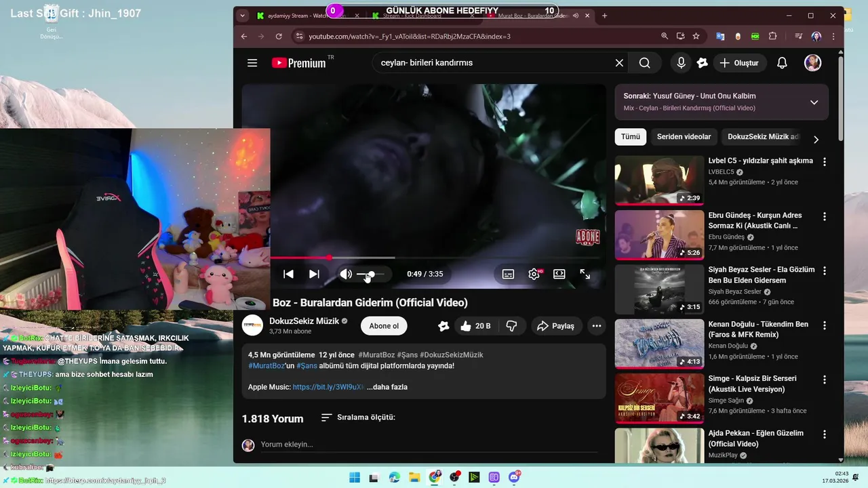Open Ajda Pekkan Eğlen Güzelim title

756,439
